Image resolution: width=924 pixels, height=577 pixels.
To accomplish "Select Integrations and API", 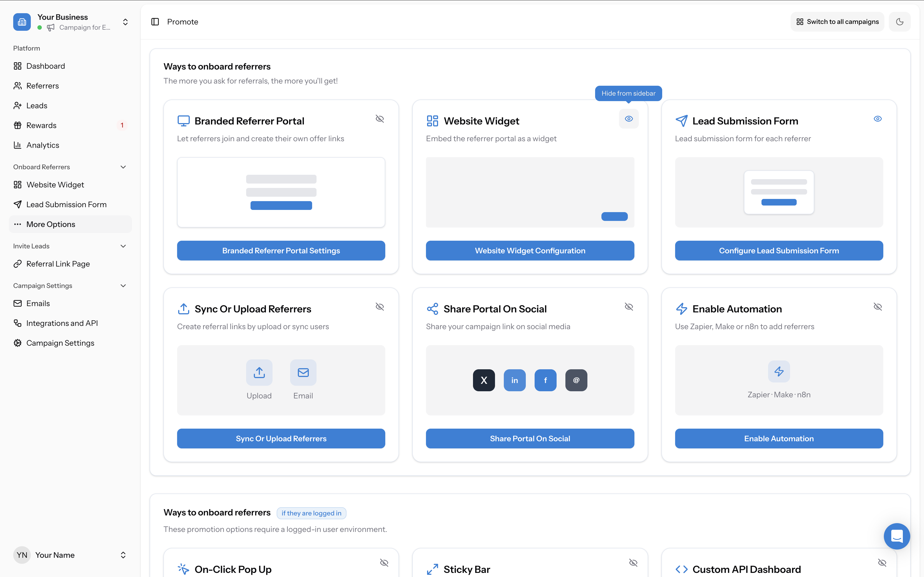I will pyautogui.click(x=62, y=323).
